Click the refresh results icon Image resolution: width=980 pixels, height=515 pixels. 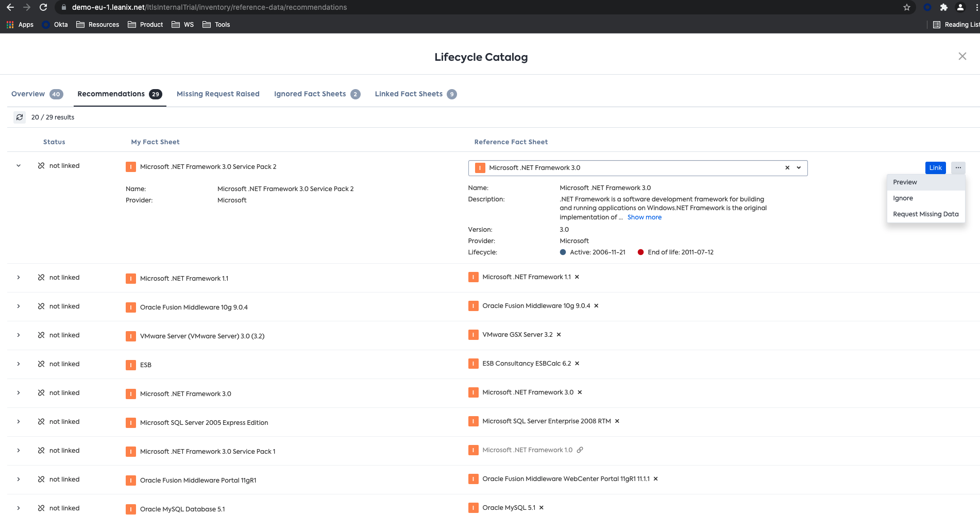20,117
